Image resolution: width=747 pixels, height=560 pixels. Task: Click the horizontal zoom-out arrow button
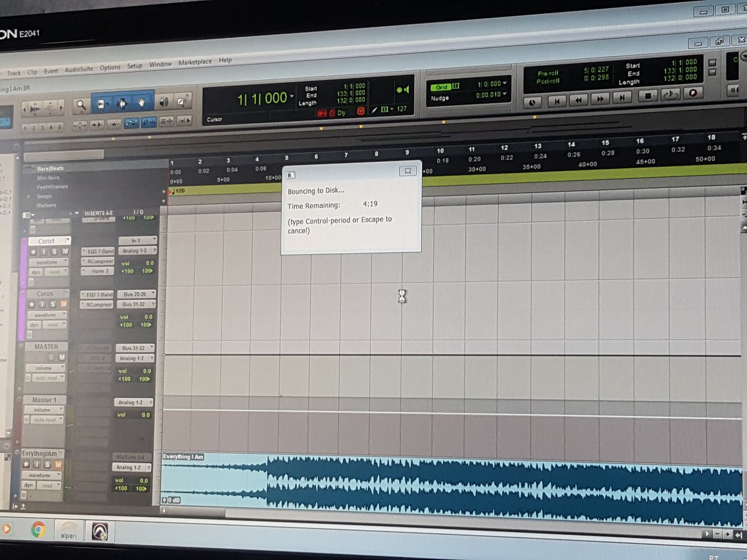pyautogui.click(x=25, y=108)
